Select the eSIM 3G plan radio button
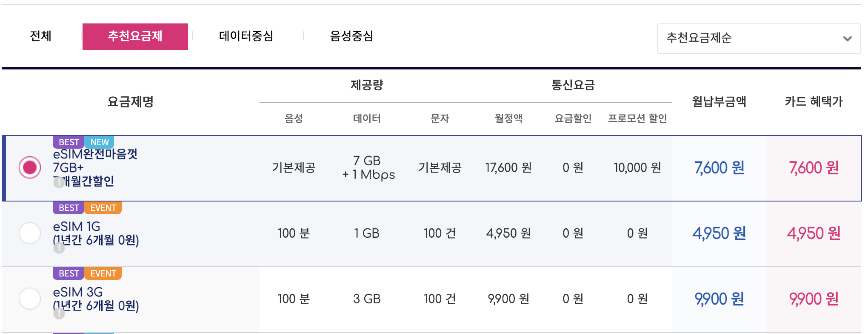Image resolution: width=868 pixels, height=334 pixels. pyautogui.click(x=29, y=299)
